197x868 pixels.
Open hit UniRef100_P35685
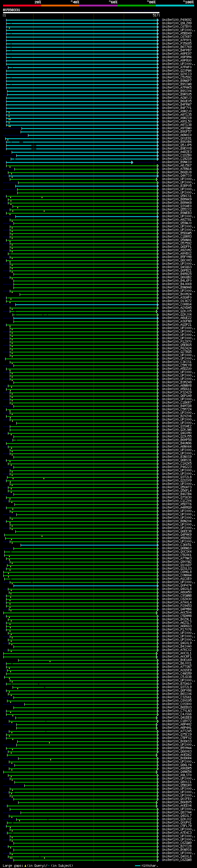177,43
